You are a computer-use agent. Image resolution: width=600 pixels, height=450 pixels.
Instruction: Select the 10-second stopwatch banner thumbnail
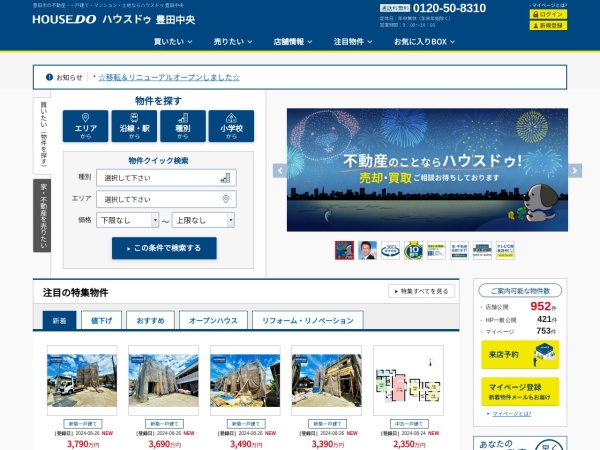pos(413,251)
